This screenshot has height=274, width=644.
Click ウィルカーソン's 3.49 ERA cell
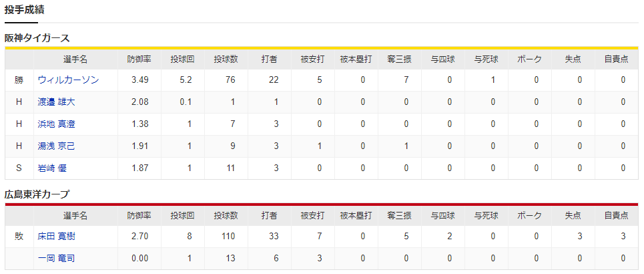coord(140,80)
